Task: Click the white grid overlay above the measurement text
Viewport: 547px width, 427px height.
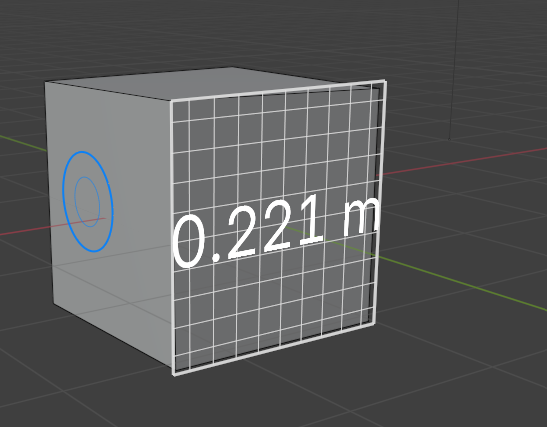Action: point(276,147)
